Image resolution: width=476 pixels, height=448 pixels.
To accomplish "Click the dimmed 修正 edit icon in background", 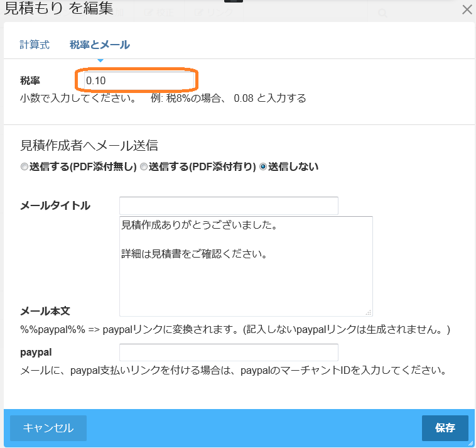I will [149, 13].
